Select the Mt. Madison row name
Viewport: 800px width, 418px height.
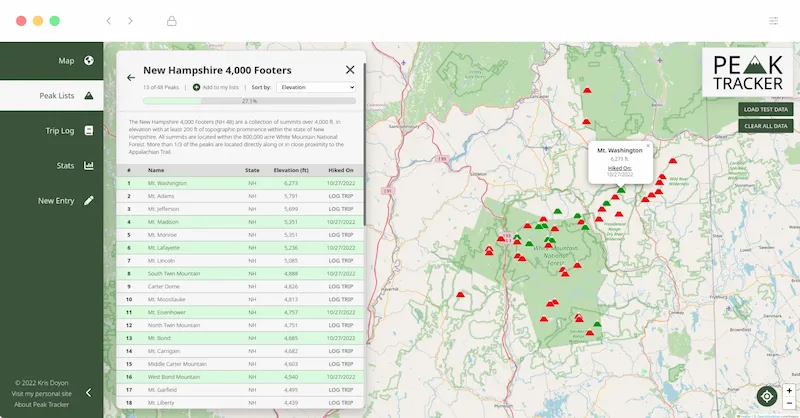click(x=163, y=222)
